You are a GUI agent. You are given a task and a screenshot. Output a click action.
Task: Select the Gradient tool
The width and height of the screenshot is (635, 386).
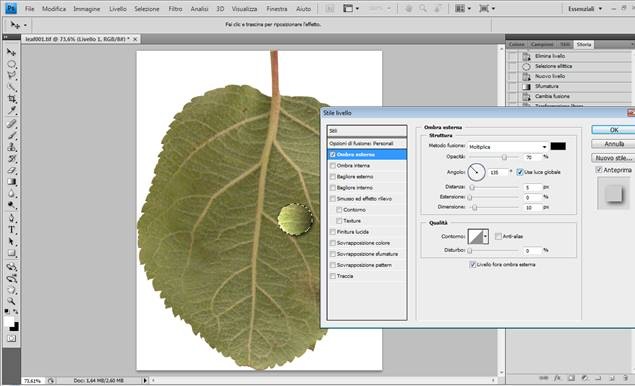tap(11, 182)
